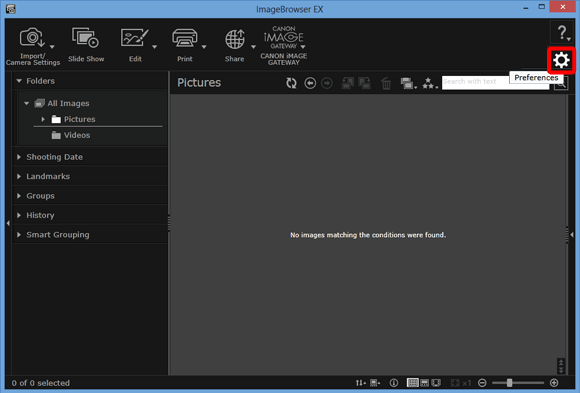Expand the Pictures folder tree arrow
This screenshot has height=393, width=580.
[x=43, y=119]
